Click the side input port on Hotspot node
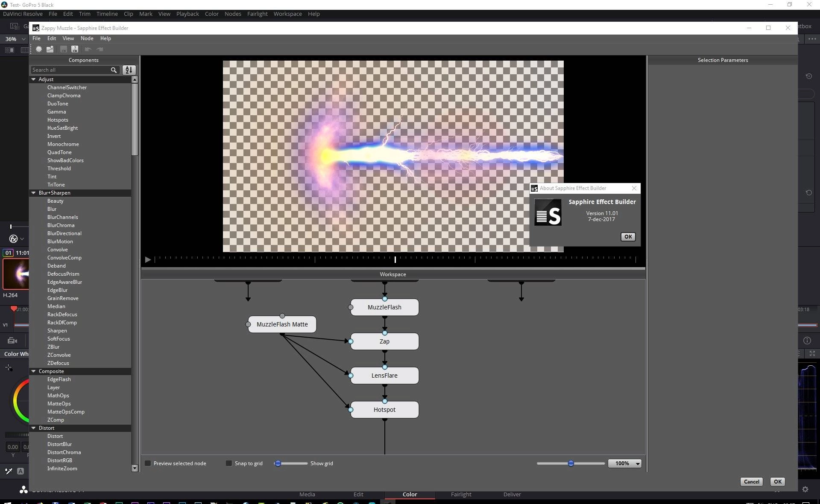Image resolution: width=820 pixels, height=504 pixels. coord(351,410)
